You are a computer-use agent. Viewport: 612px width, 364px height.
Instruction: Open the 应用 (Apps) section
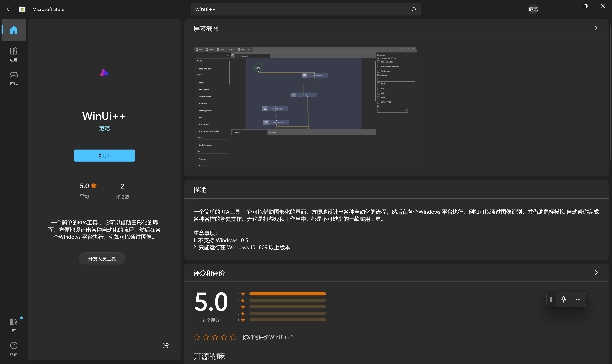[x=14, y=54]
